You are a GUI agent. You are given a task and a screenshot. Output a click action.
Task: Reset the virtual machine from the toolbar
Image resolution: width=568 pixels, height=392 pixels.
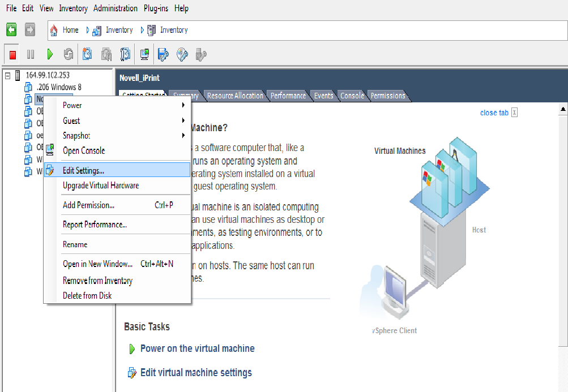[x=69, y=55]
